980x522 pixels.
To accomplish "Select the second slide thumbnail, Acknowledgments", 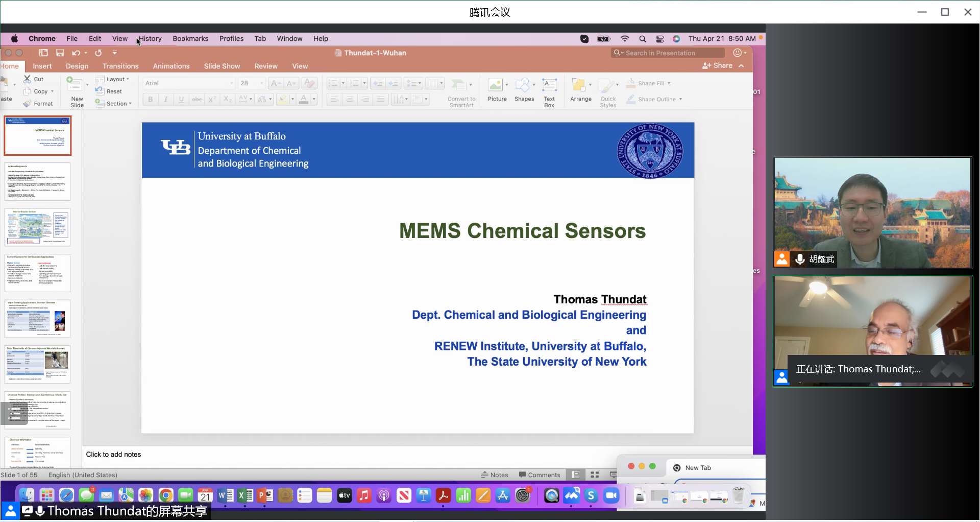I will (38, 182).
